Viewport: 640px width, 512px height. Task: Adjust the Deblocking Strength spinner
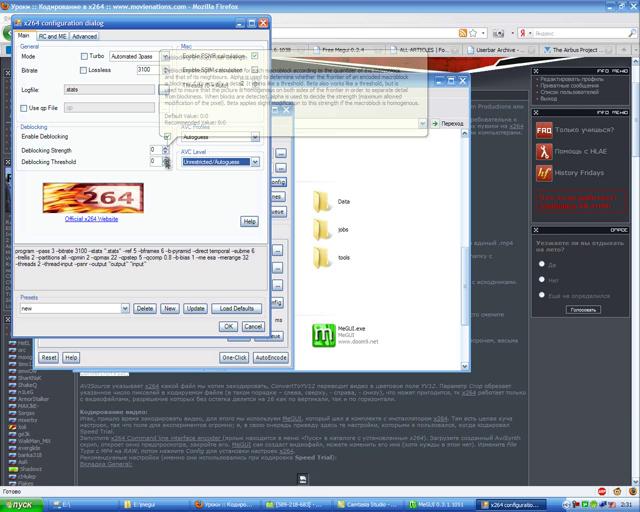[x=165, y=150]
